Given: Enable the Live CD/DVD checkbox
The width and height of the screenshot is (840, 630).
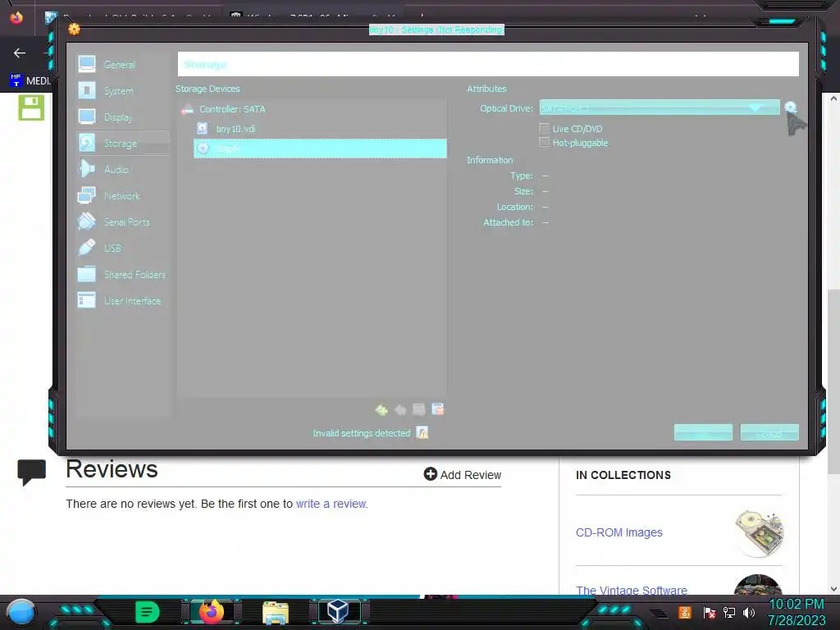Looking at the screenshot, I should [x=545, y=129].
